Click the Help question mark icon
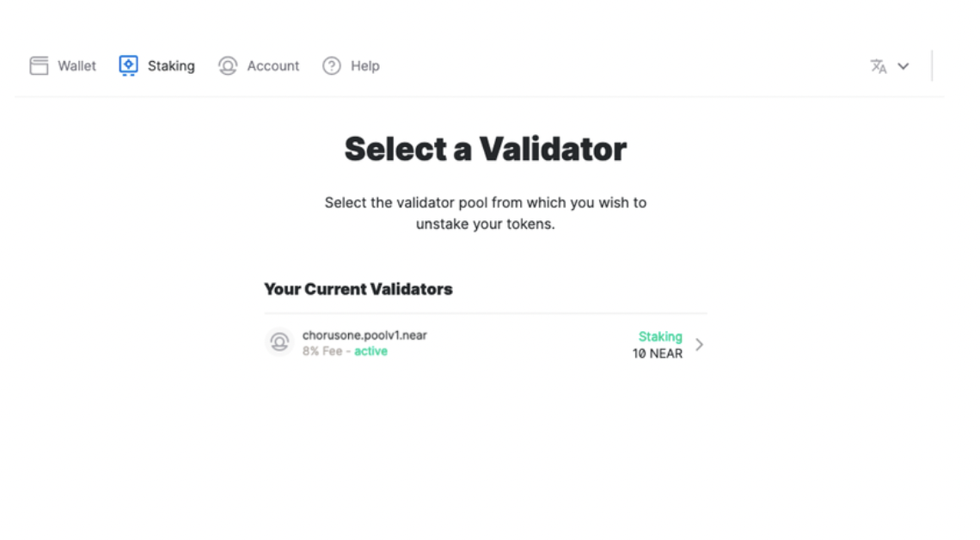Image resolution: width=980 pixels, height=540 pixels. pos(332,66)
